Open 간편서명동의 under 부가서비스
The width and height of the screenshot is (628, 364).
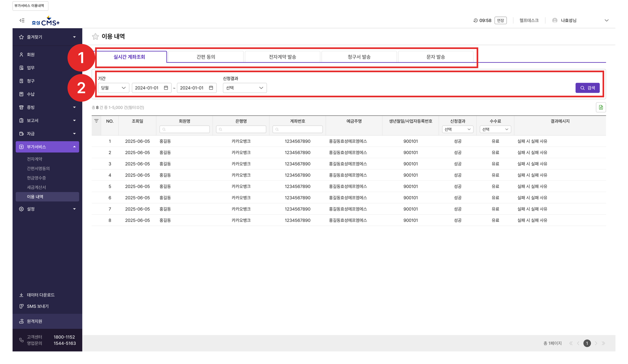click(38, 169)
